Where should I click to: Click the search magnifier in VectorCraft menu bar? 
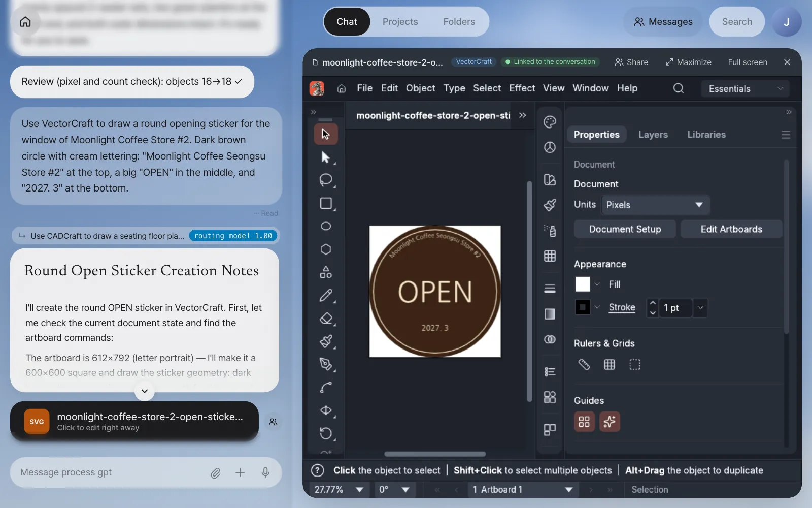679,88
